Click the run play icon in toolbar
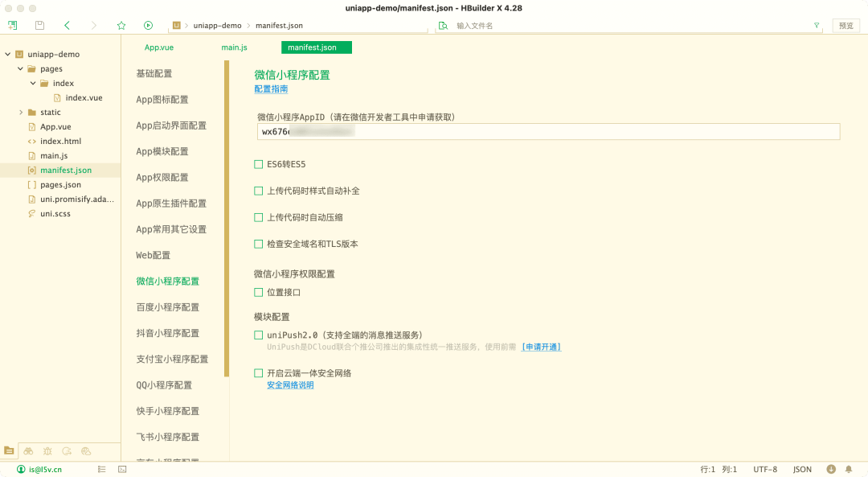The width and height of the screenshot is (868, 477). [x=148, y=26]
